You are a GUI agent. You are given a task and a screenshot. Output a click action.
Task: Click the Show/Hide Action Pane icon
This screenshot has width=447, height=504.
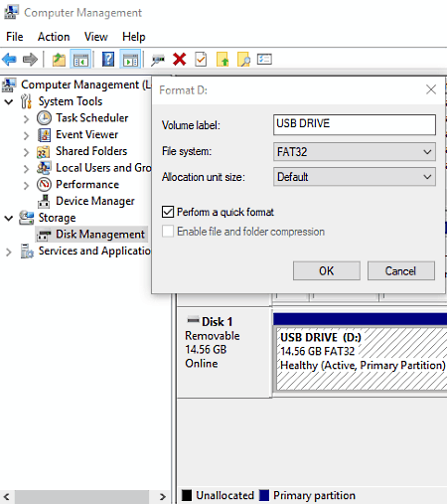point(130,60)
